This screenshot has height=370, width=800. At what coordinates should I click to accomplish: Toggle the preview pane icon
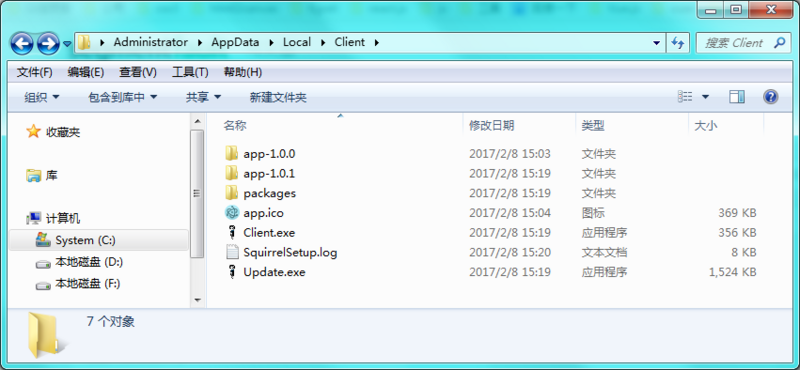pos(737,97)
